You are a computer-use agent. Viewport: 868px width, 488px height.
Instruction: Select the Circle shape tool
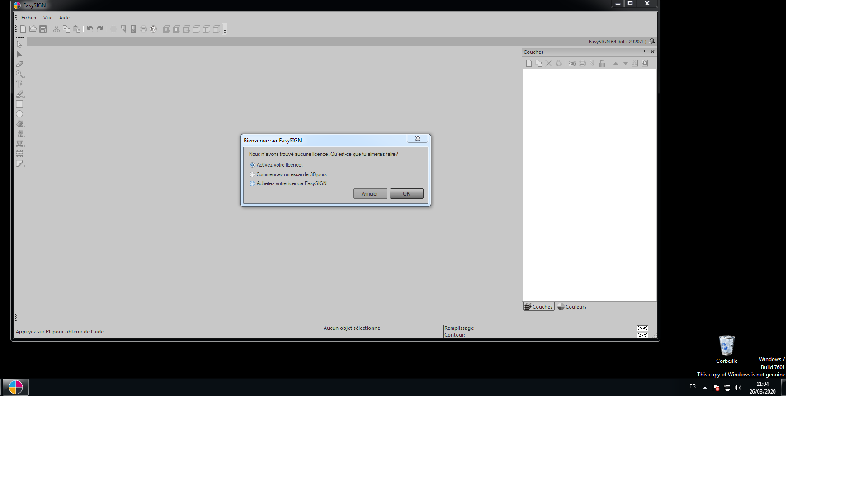click(x=19, y=114)
